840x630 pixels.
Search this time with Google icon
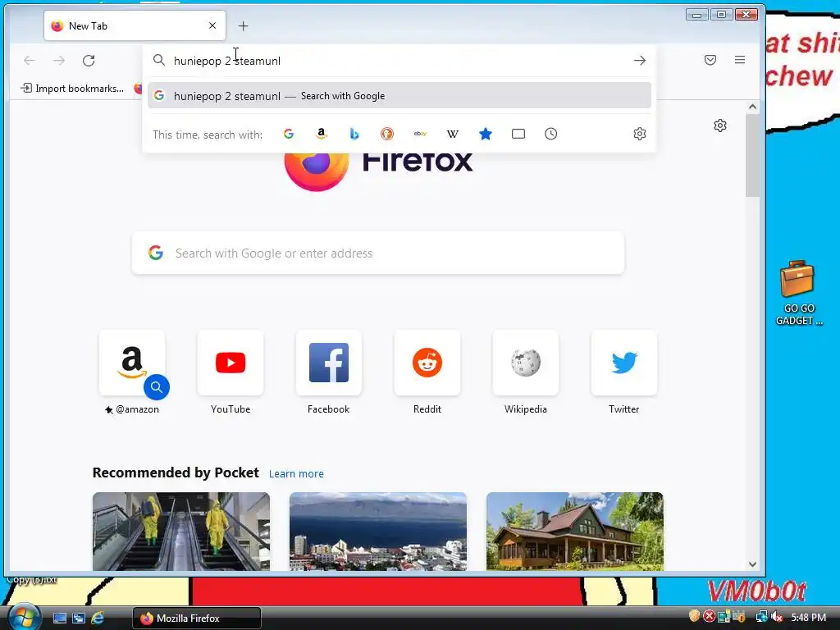click(289, 134)
